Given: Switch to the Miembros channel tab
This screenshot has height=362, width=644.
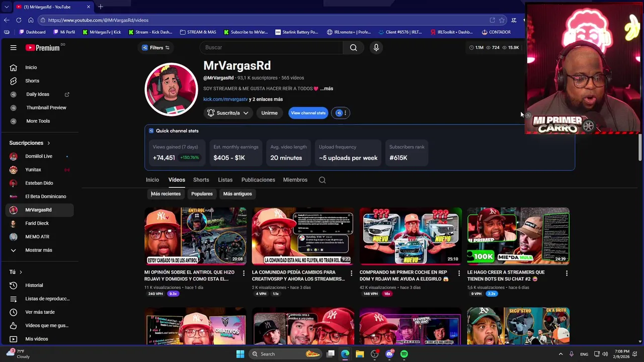Looking at the screenshot, I should coord(295,180).
